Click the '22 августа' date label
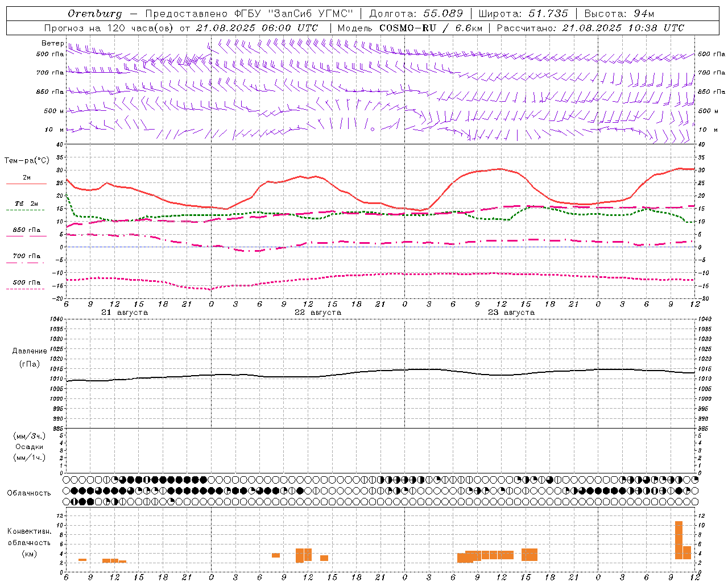 [x=318, y=313]
